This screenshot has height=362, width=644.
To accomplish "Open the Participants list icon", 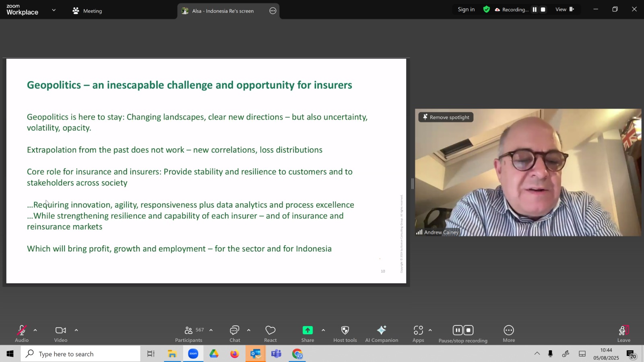I will pyautogui.click(x=188, y=330).
